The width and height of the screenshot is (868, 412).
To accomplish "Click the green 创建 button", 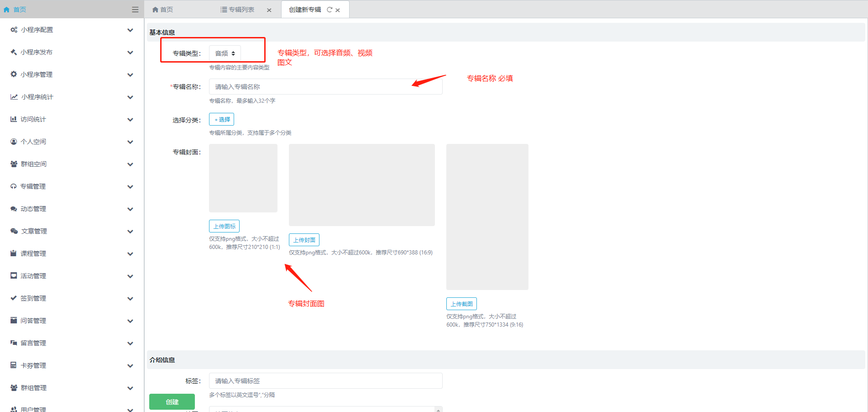I will pos(172,401).
